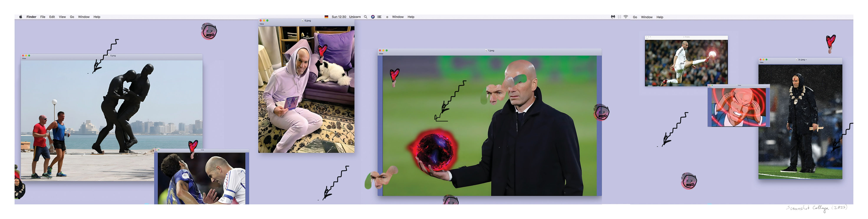
Task: Click the German flag input source icon
Action: (326, 17)
